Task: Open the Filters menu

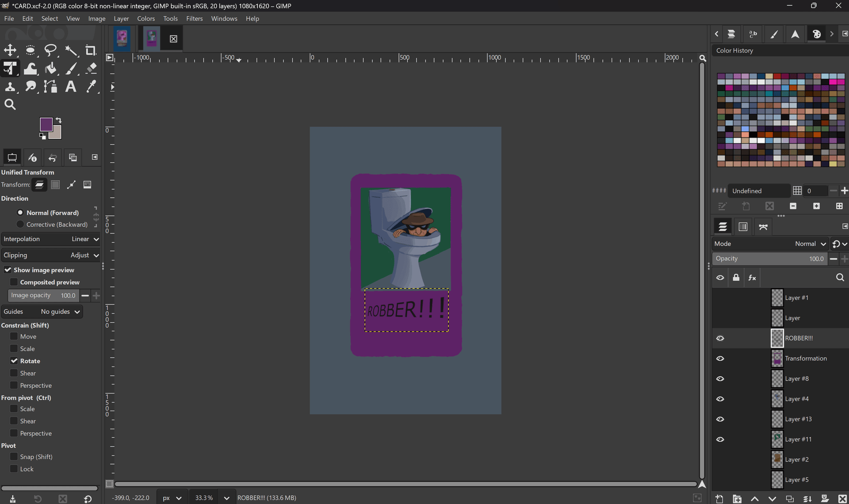Action: 194,19
